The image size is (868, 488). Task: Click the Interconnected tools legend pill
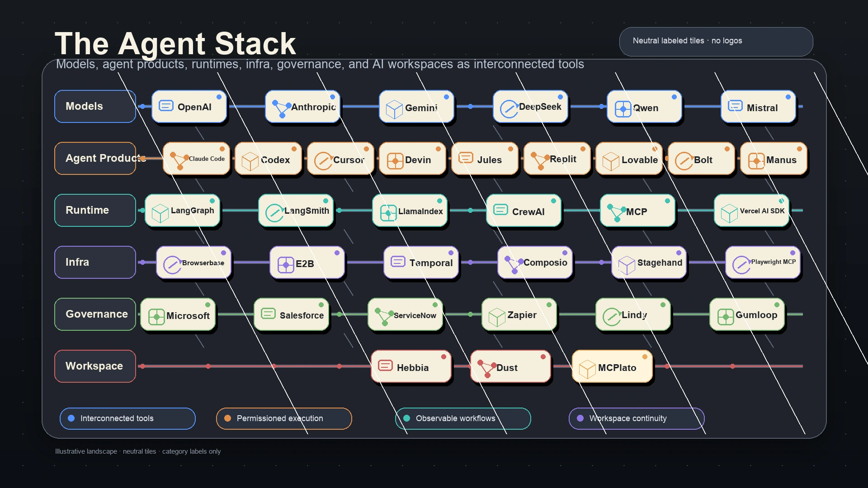[x=127, y=418]
